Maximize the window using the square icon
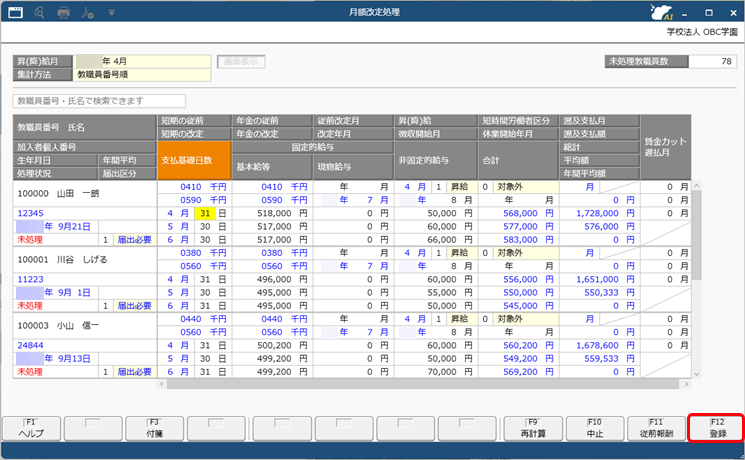This screenshot has width=745, height=460. point(708,13)
